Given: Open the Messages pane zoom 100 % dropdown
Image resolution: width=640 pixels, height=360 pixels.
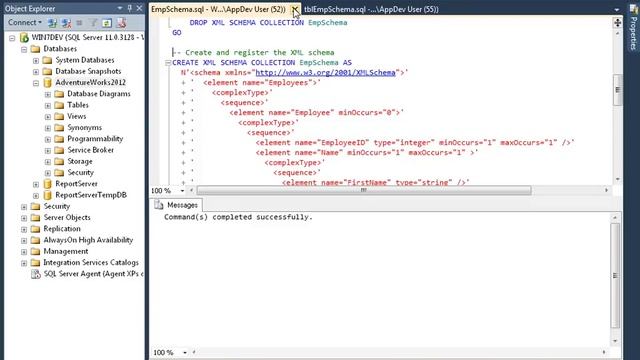Looking at the screenshot, I should pos(185,353).
